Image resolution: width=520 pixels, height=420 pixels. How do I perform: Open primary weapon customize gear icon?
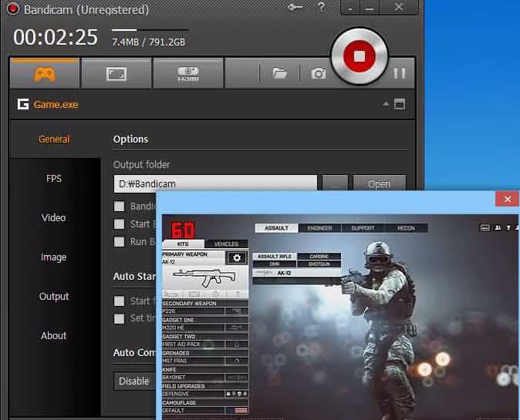[236, 257]
